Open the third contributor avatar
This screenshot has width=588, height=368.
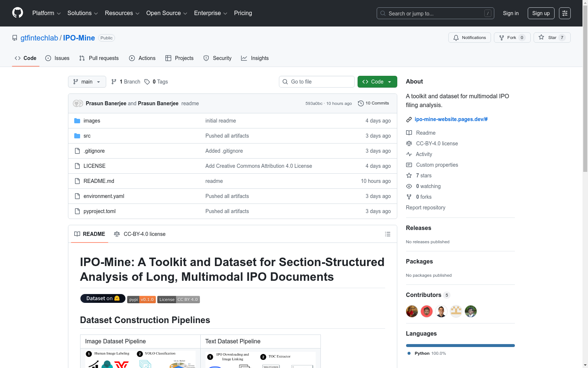click(x=441, y=311)
